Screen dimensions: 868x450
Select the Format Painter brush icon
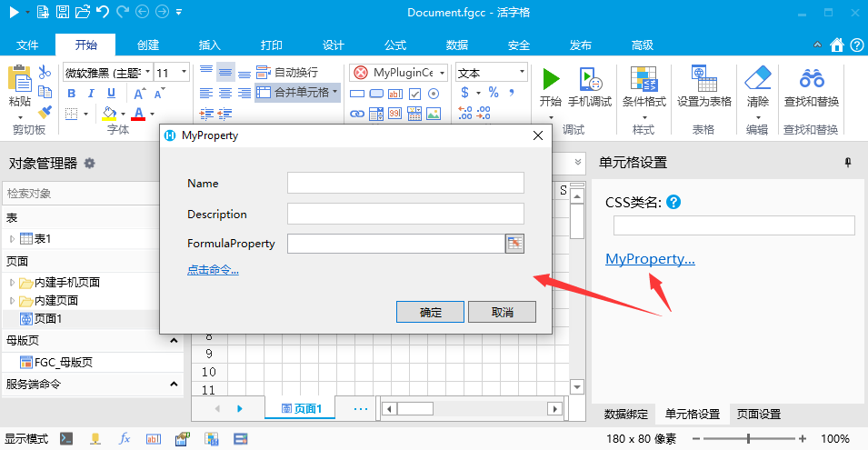[x=45, y=112]
